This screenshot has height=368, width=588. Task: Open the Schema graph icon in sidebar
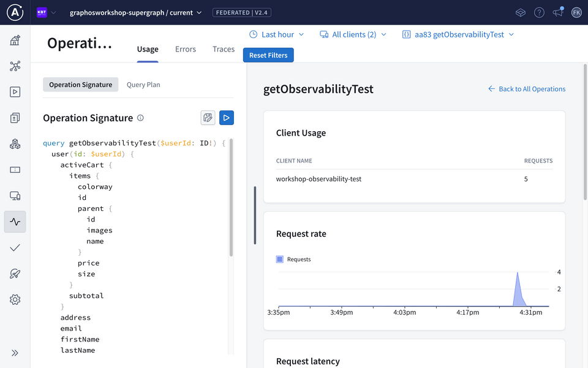tap(15, 66)
